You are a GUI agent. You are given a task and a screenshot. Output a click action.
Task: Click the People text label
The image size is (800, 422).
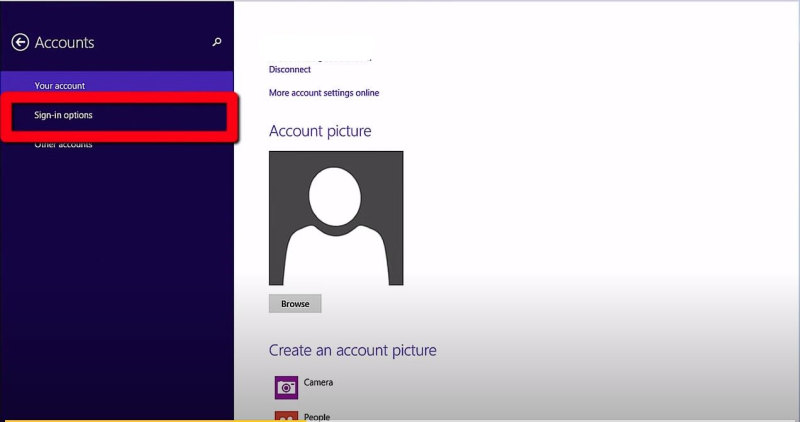[316, 416]
